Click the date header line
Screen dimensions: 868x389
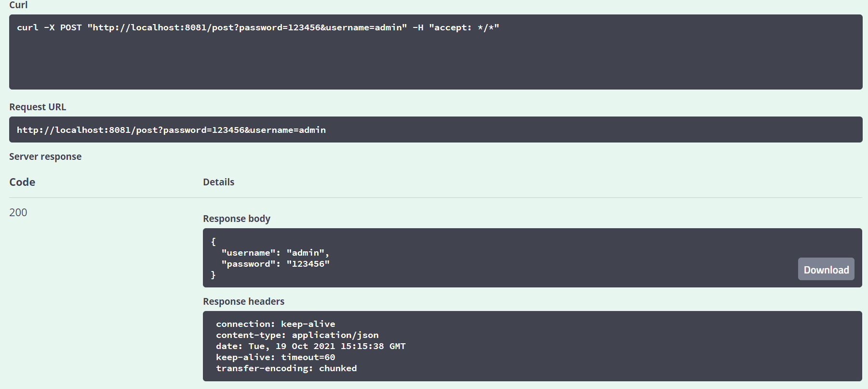(x=310, y=346)
